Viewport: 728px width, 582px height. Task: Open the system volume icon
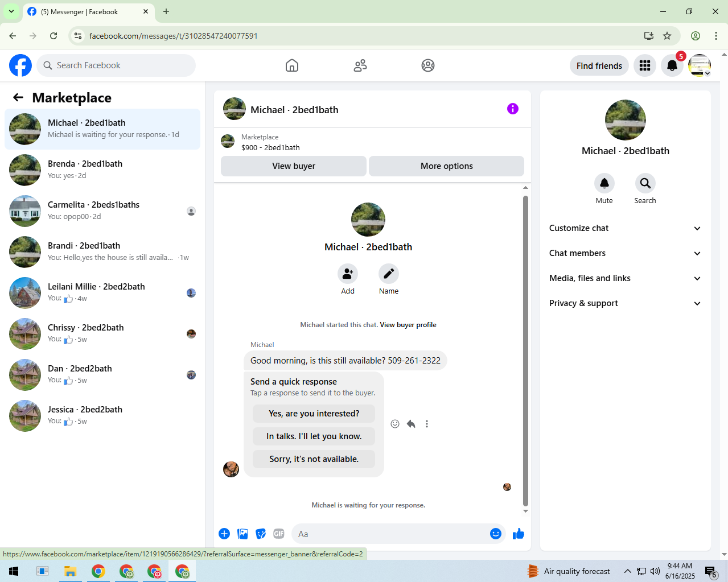(x=655, y=571)
